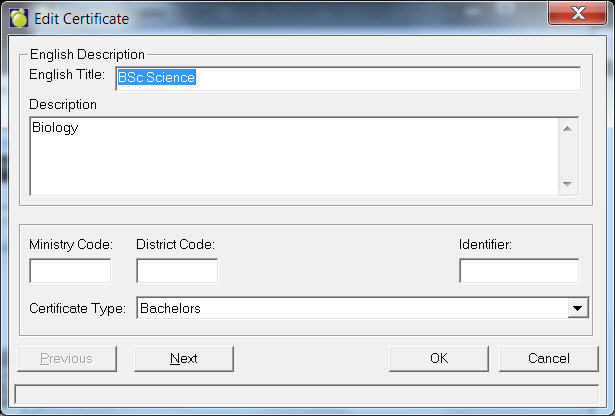Go to the Previous certificate
The width and height of the screenshot is (615, 416).
point(67,358)
